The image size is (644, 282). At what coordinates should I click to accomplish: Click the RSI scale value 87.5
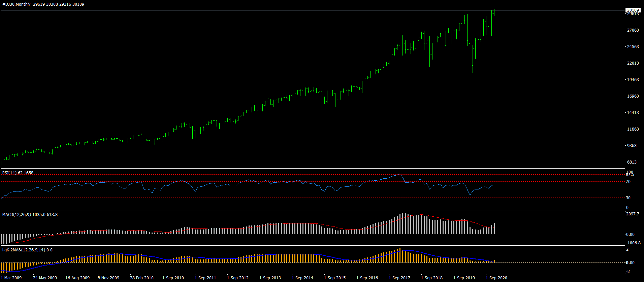(630, 175)
